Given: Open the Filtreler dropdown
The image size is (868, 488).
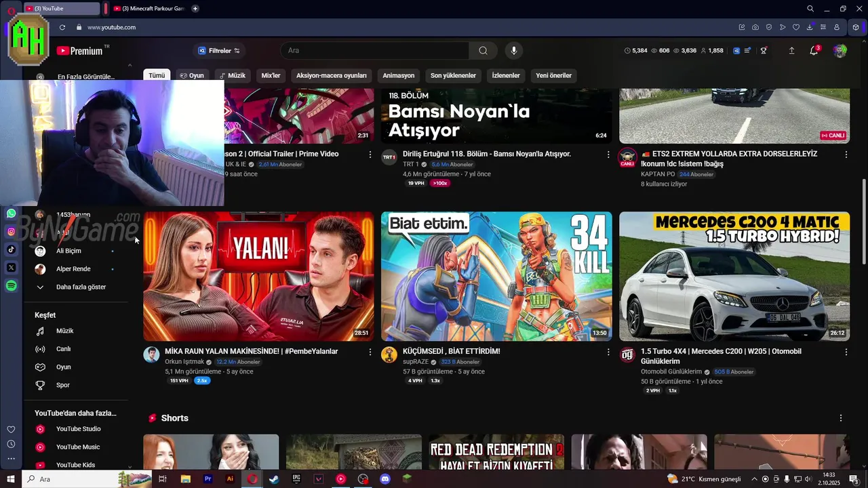Looking at the screenshot, I should pos(219,51).
